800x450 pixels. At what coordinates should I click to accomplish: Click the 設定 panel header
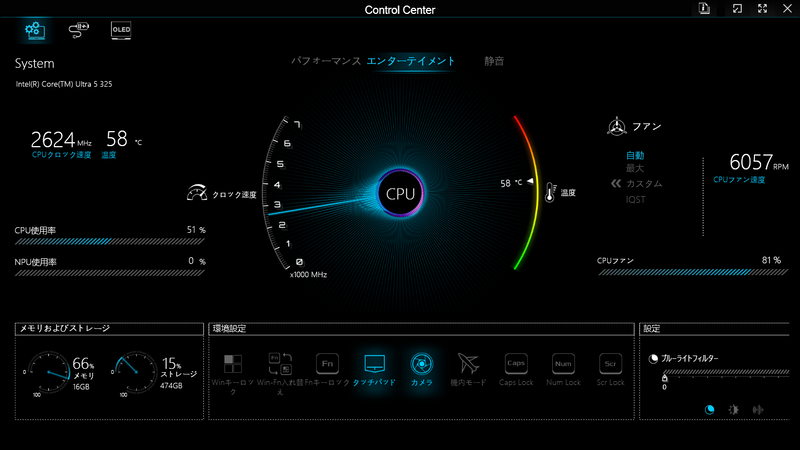(x=714, y=329)
